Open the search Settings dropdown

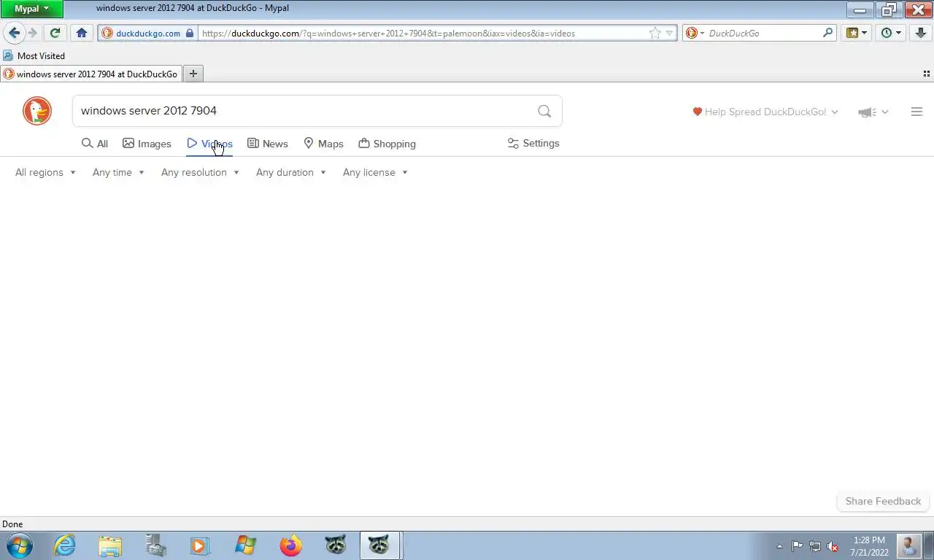coord(533,144)
